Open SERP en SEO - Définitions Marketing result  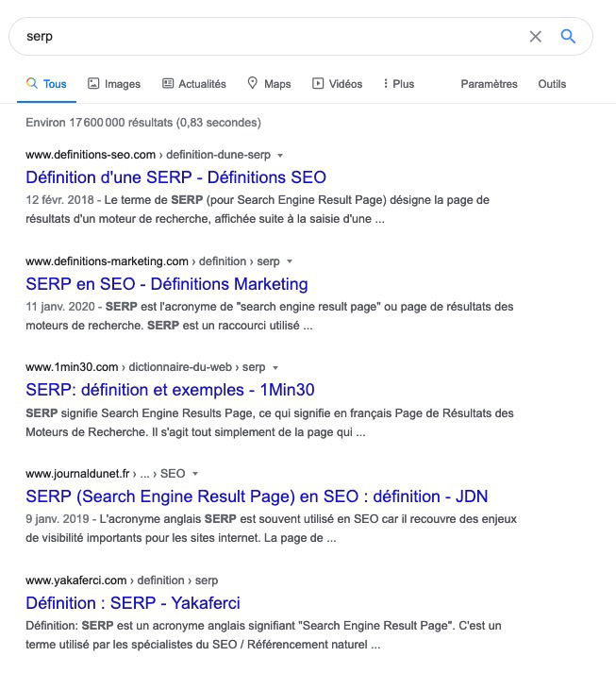click(x=167, y=284)
